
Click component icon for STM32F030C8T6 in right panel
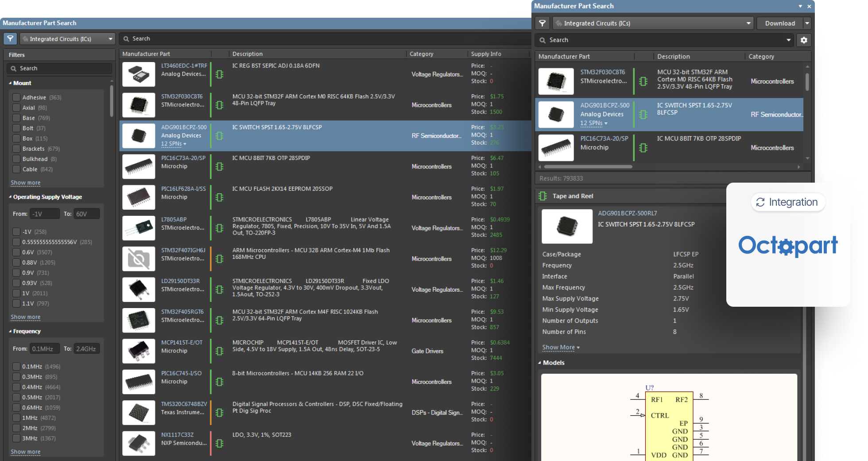[643, 82]
